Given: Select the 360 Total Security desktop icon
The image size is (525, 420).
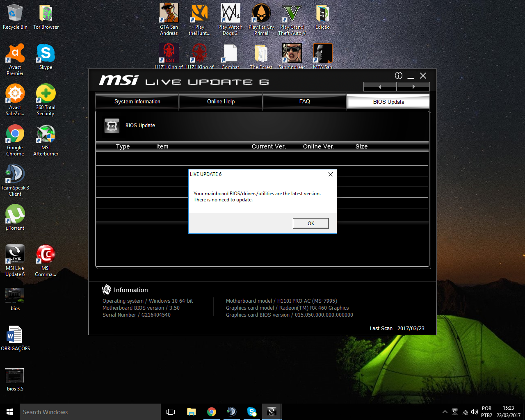Looking at the screenshot, I should pos(46,100).
